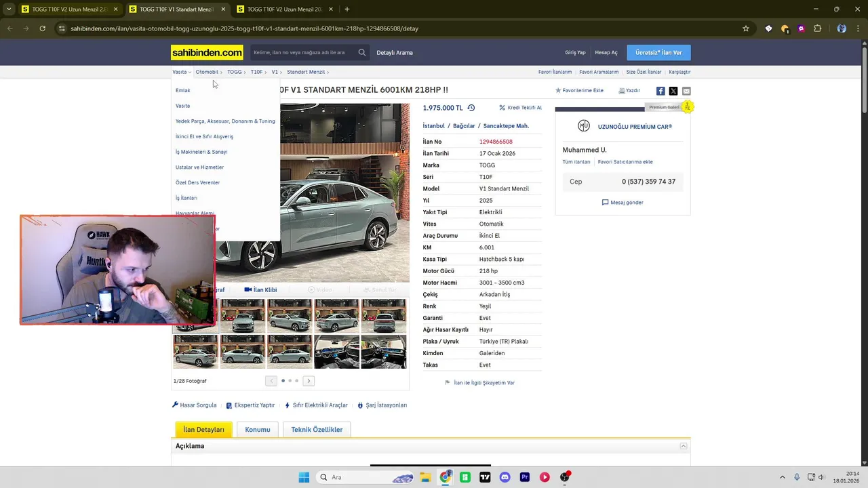Open File Explorer from taskbar
Image resolution: width=868 pixels, height=488 pixels.
[x=425, y=477]
